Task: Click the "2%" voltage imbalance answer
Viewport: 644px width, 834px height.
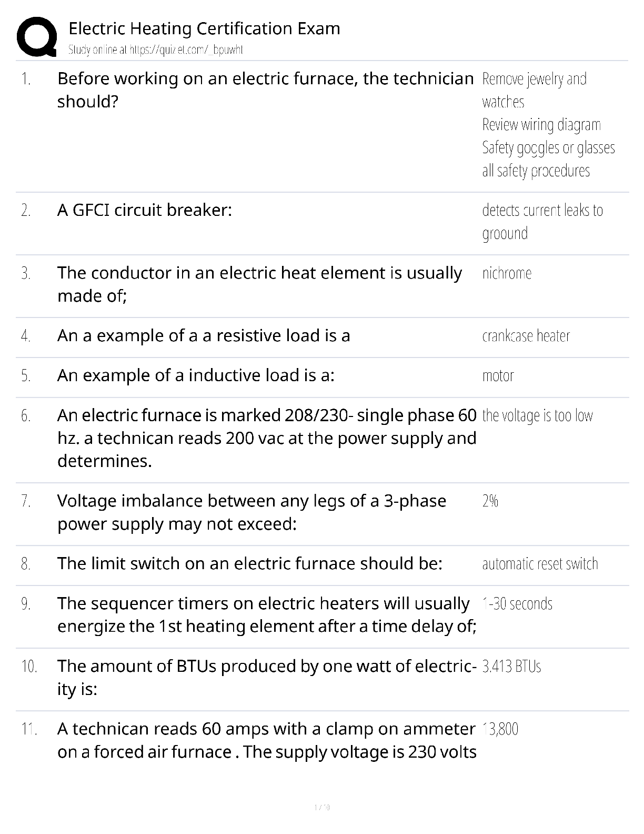Action: pyautogui.click(x=490, y=501)
